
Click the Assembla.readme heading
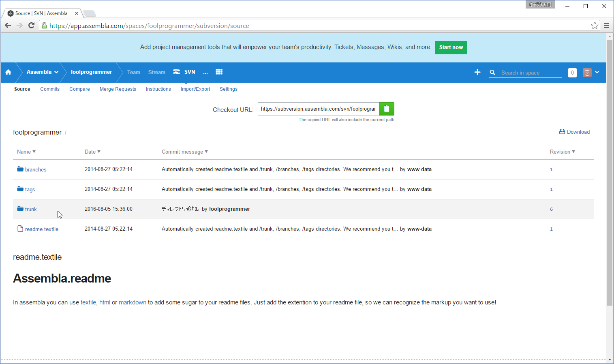[x=62, y=278]
